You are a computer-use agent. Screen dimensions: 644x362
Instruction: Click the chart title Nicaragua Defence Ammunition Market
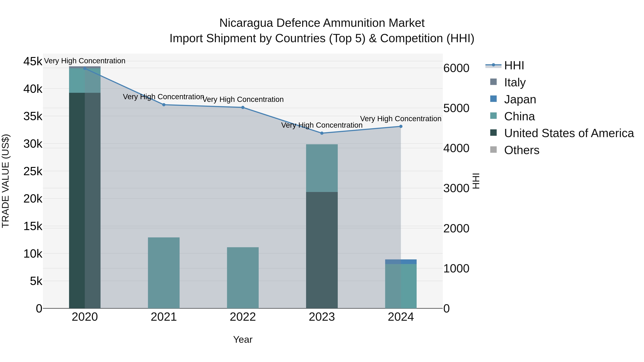click(x=322, y=23)
